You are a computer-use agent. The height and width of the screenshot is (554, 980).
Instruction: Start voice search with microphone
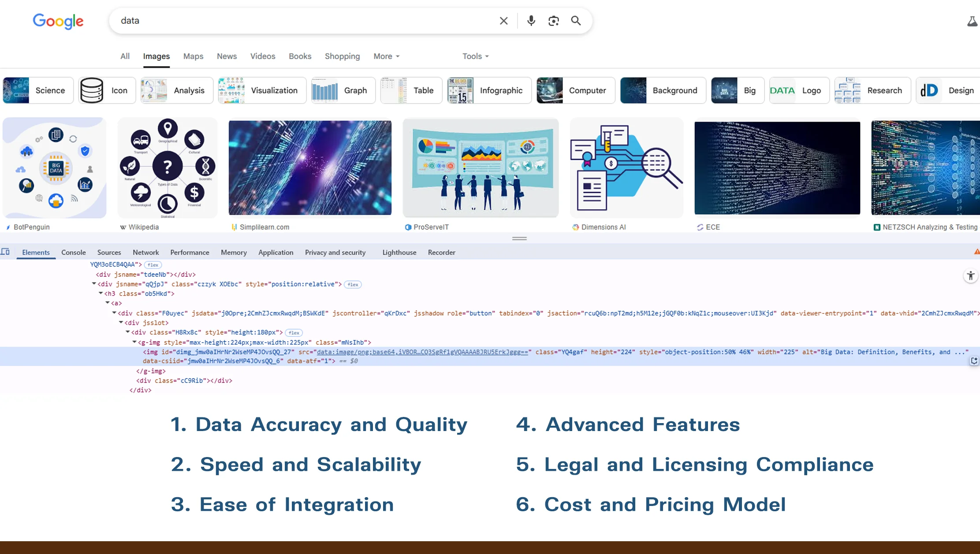(x=531, y=21)
